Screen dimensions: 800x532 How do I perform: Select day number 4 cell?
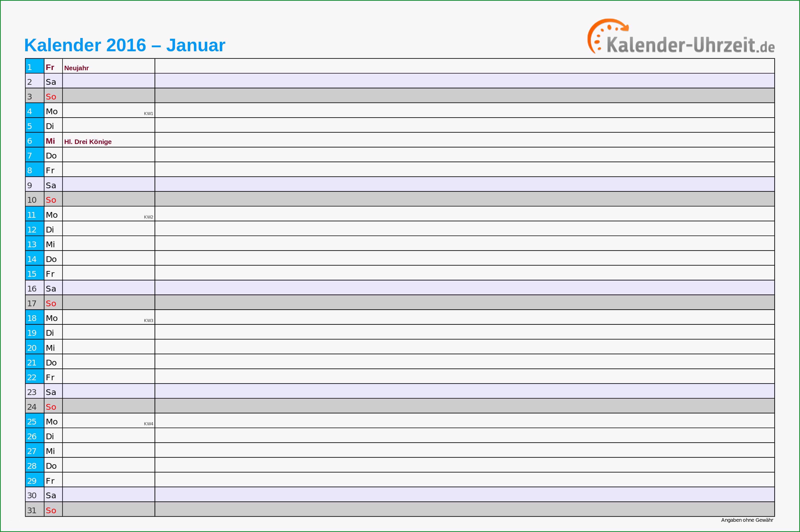pos(34,110)
